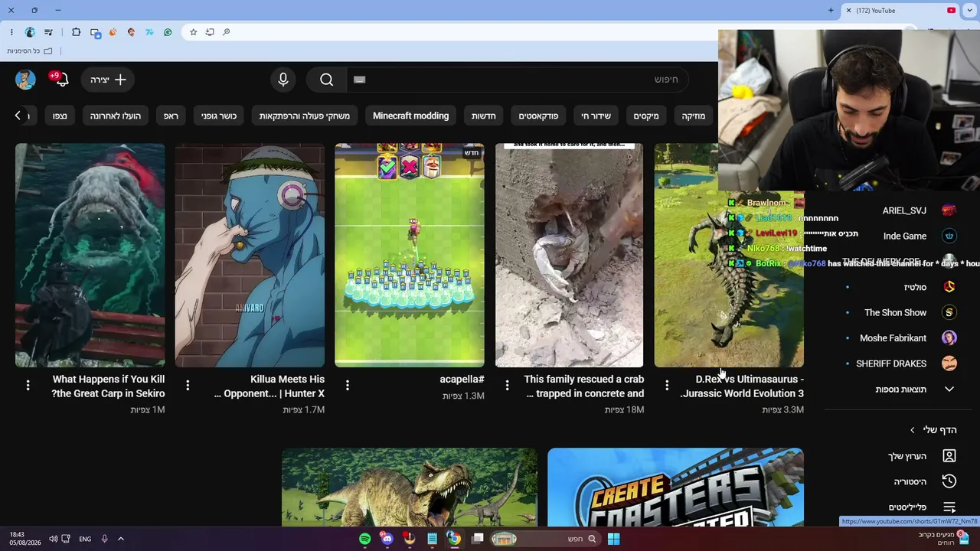Click the ENG language indicator
This screenshot has height=551, width=980.
point(85,539)
